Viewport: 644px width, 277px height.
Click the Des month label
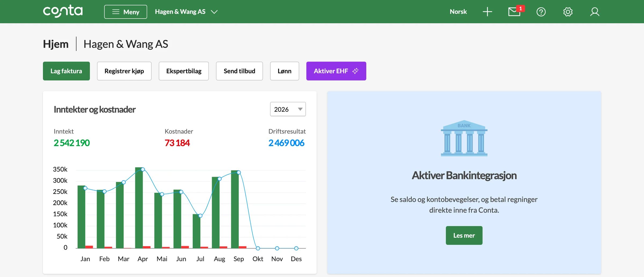pyautogui.click(x=296, y=259)
